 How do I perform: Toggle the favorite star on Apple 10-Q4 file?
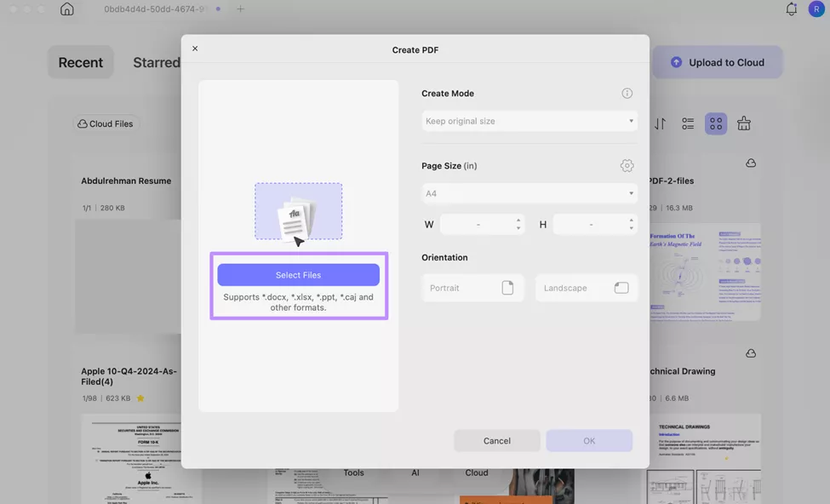(x=139, y=397)
